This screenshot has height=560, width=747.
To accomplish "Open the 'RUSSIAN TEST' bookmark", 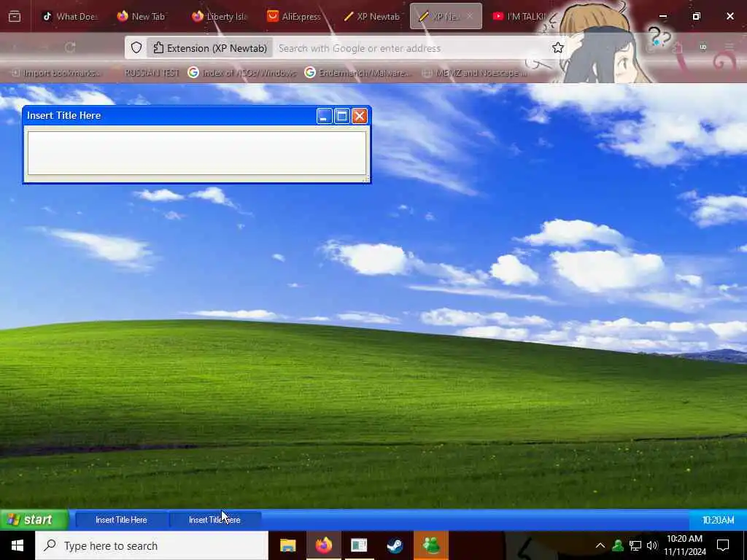I will click(152, 73).
